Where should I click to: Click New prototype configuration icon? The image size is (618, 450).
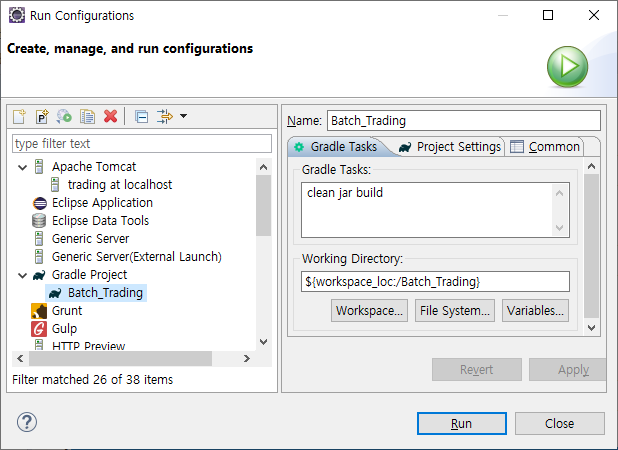point(42,117)
